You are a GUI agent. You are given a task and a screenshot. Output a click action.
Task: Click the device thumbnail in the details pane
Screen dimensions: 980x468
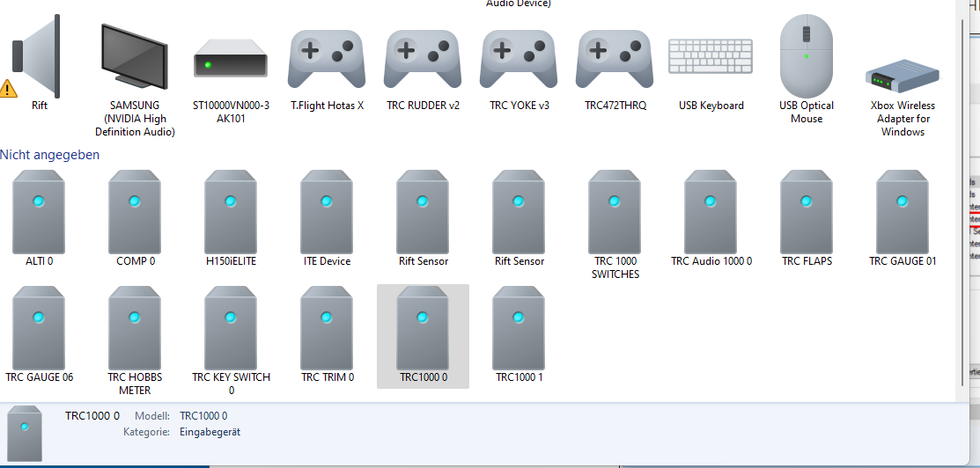25,434
